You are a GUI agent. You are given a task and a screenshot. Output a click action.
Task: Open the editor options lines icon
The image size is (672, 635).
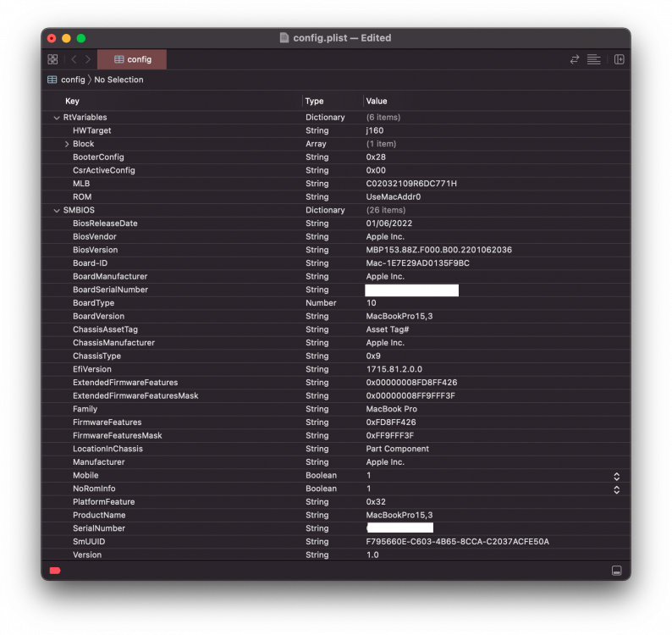(x=593, y=59)
